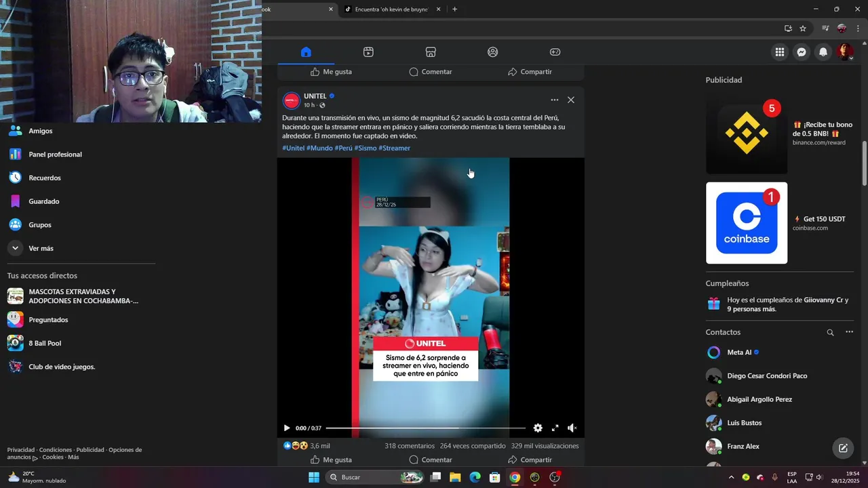Open contacts options three dots
The image size is (868, 488).
849,332
